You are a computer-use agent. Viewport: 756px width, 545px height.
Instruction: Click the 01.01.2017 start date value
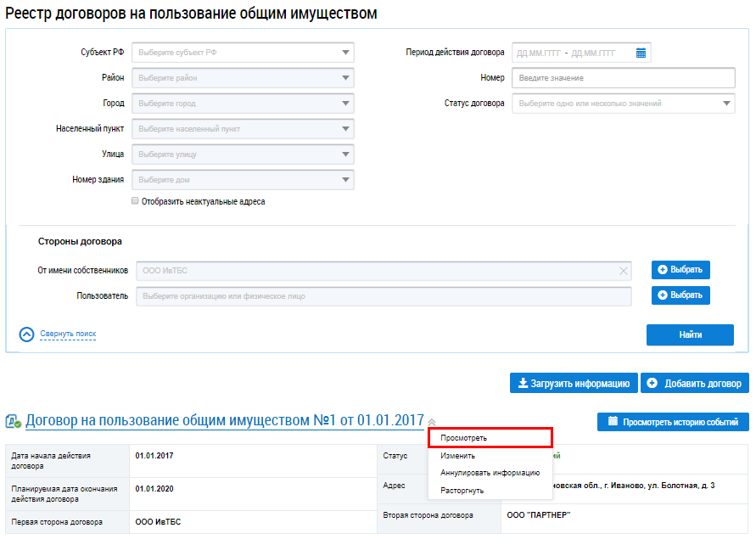tap(154, 455)
